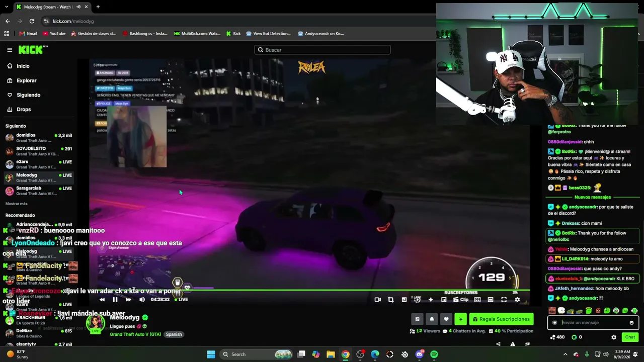Mute the Meloodyg Stream tab audio icon

point(78,7)
